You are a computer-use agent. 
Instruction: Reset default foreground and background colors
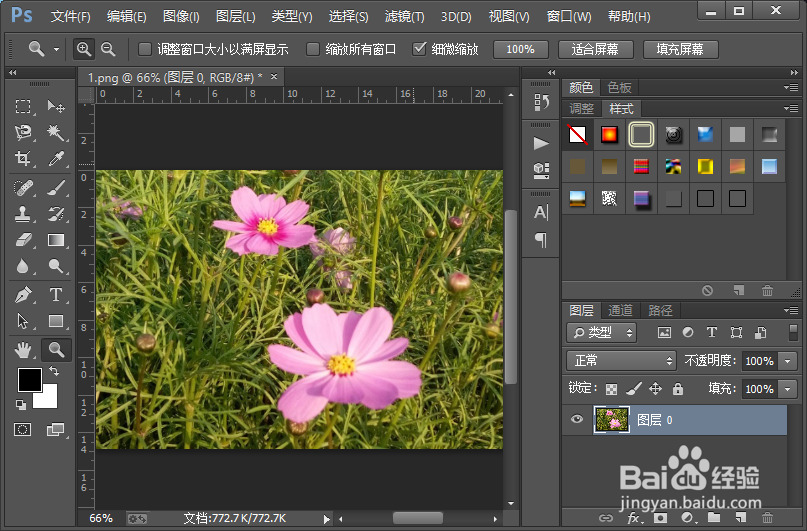pyautogui.click(x=21, y=405)
